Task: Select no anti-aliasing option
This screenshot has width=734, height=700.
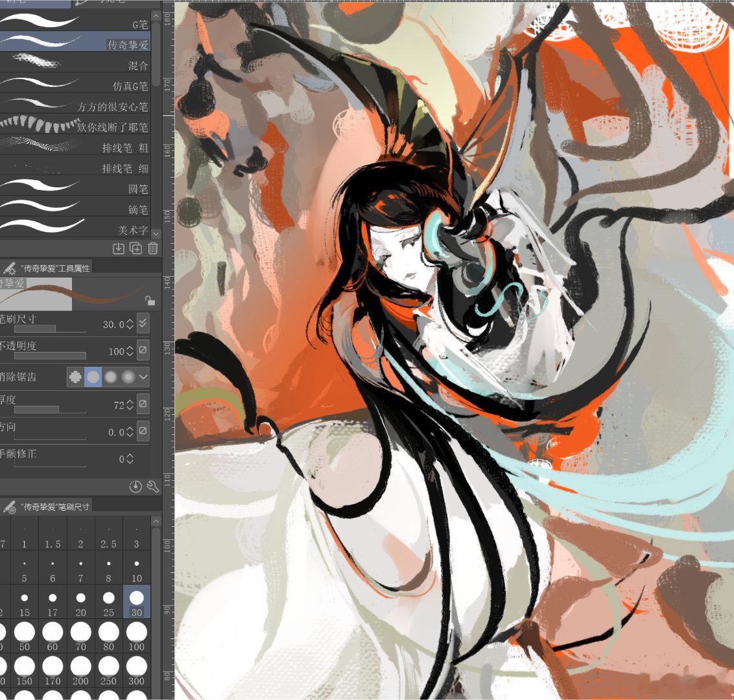Action: [75, 377]
